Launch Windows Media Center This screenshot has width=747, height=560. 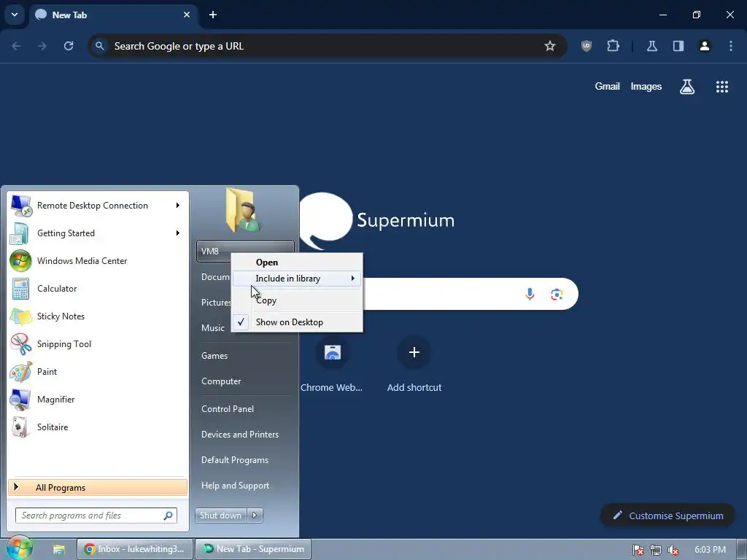(x=98, y=261)
